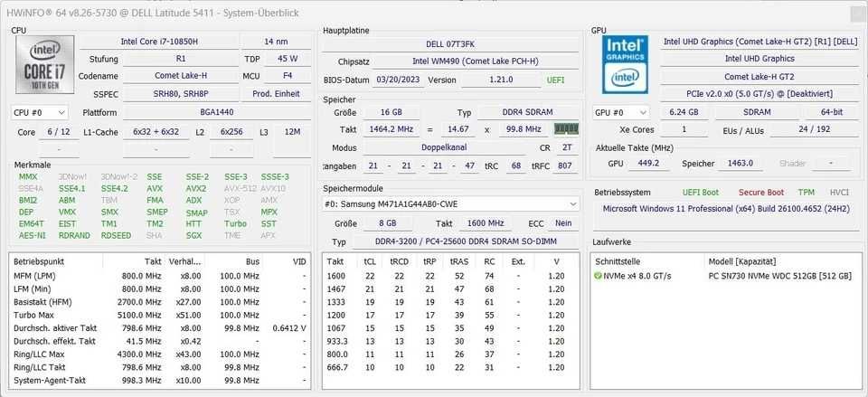Screen dimensions: 868x397
Task: Click the Secure Boot status label
Action: click(x=761, y=193)
